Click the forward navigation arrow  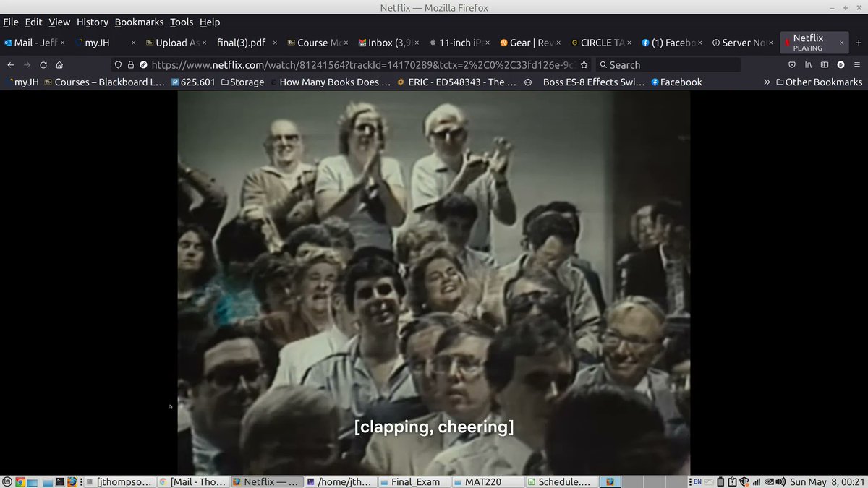(27, 64)
